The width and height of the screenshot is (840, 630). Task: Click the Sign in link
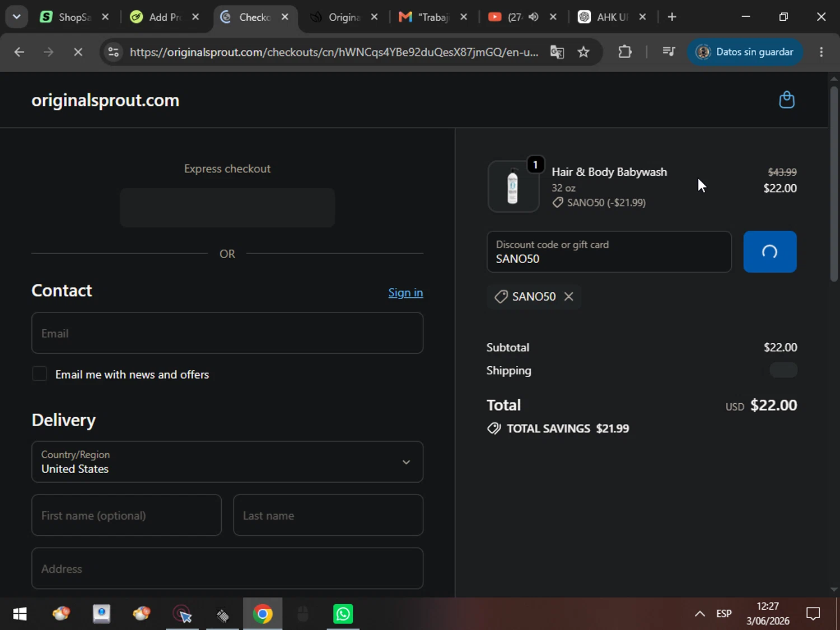click(x=405, y=292)
